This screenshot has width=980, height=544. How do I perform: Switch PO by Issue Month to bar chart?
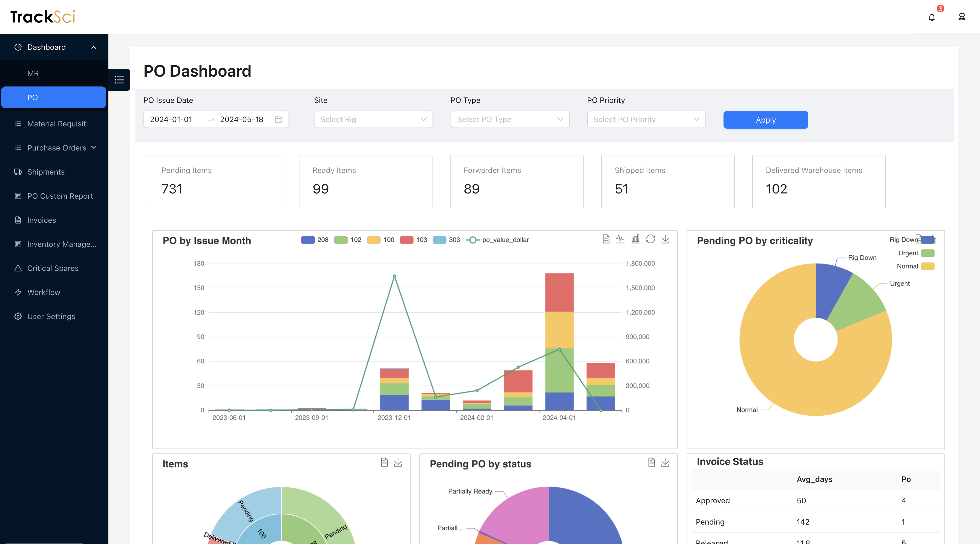tap(635, 239)
